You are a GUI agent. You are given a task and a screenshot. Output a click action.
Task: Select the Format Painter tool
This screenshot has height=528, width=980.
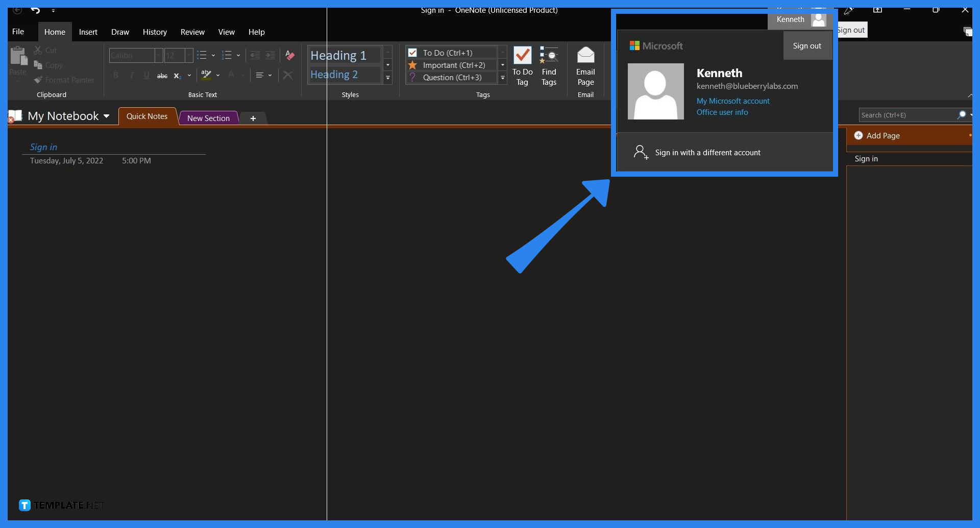[64, 80]
